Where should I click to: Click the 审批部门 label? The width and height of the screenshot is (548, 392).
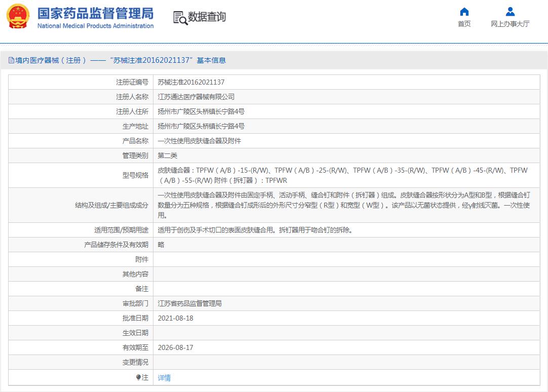coord(135,303)
